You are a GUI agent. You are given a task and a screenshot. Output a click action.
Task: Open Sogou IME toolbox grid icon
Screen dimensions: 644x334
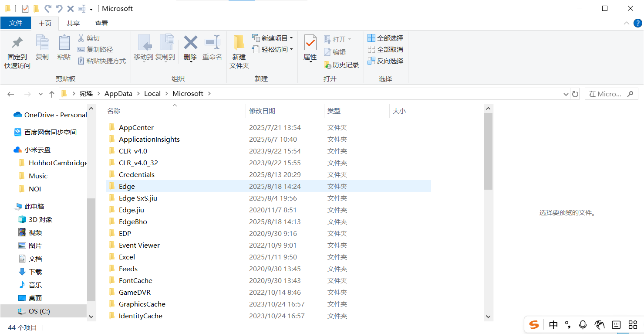click(x=633, y=325)
